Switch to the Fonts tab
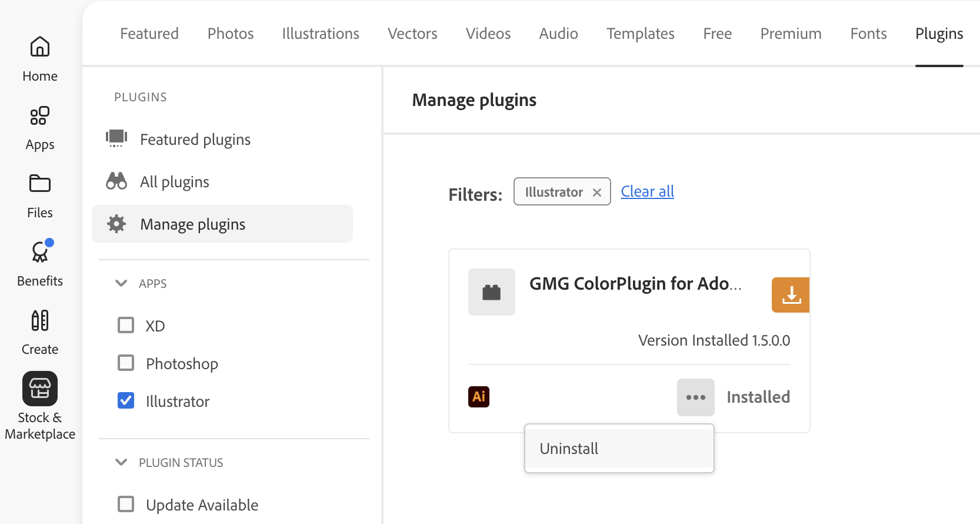Screen dimensions: 980x524 click(x=869, y=34)
